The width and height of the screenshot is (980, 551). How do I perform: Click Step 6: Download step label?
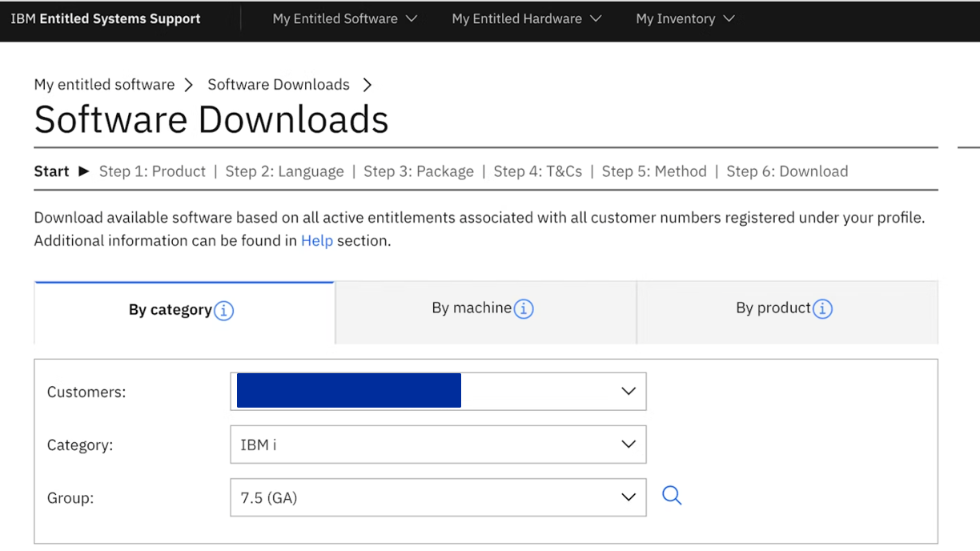[x=787, y=171]
